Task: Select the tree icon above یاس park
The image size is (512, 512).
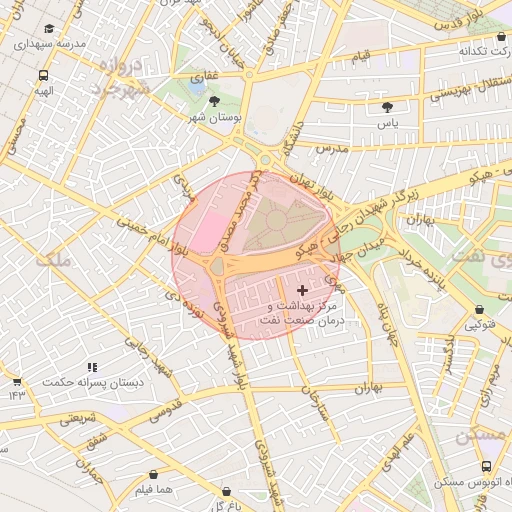Action: (x=387, y=107)
